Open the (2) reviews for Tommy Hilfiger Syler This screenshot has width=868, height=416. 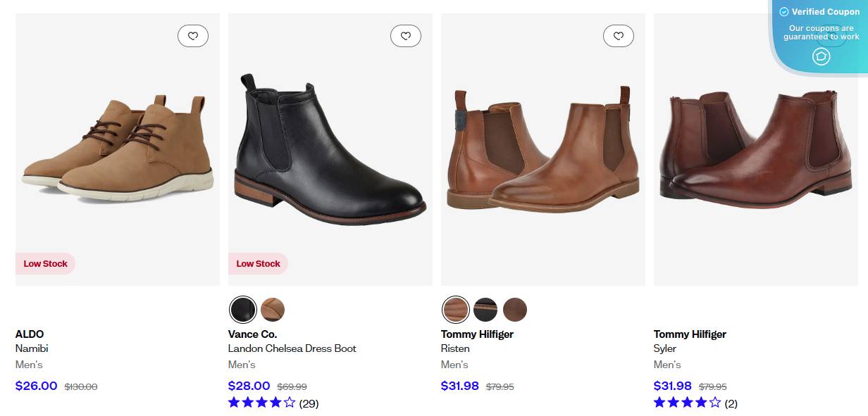click(x=731, y=404)
